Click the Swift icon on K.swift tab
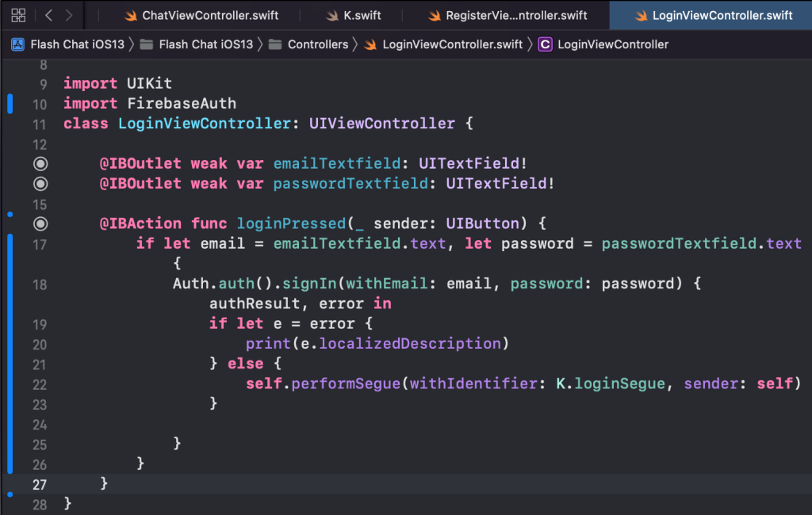The width and height of the screenshot is (812, 515). point(332,16)
